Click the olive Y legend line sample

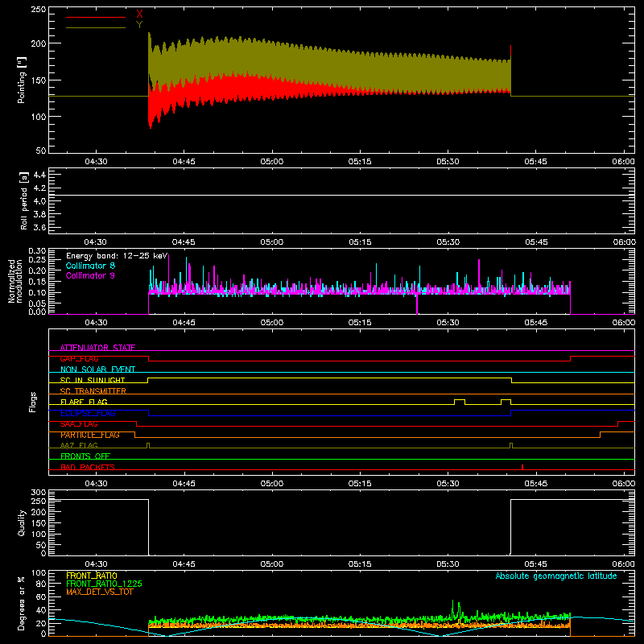point(96,27)
